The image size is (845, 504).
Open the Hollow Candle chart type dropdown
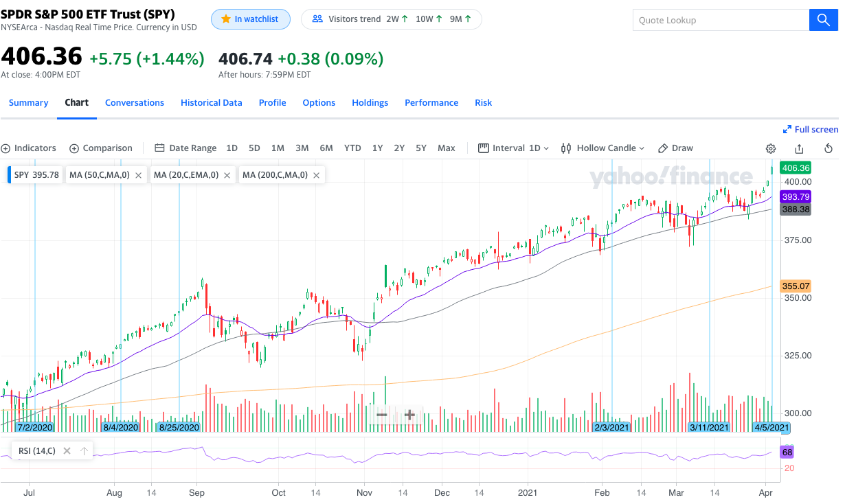click(602, 148)
